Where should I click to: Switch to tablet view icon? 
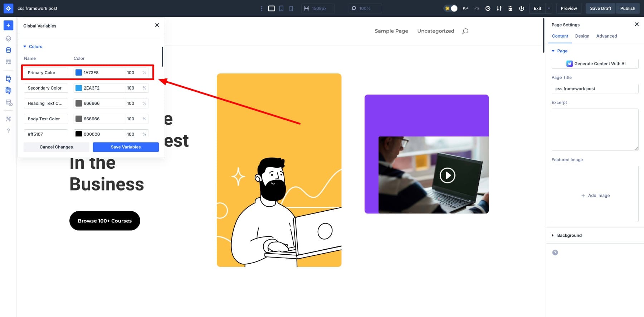[281, 8]
